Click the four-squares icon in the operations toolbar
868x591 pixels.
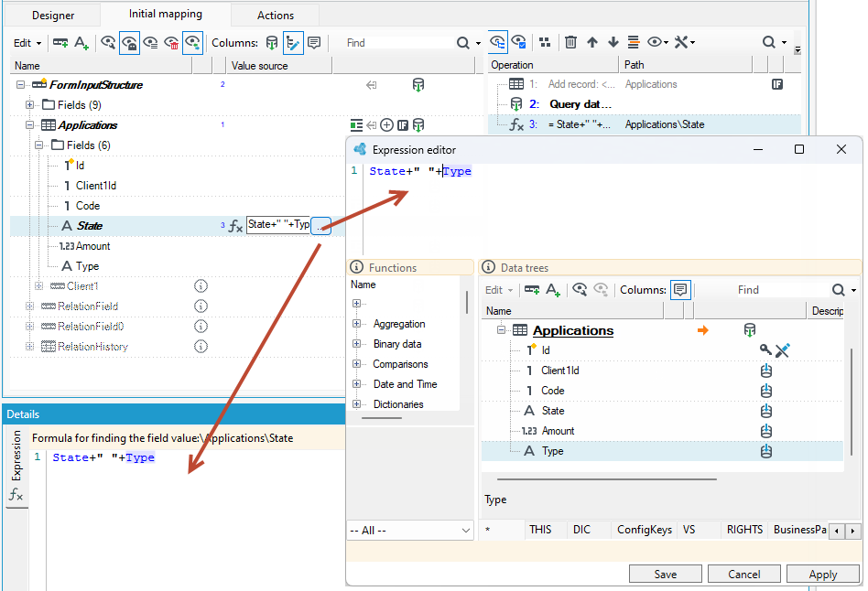[x=546, y=42]
